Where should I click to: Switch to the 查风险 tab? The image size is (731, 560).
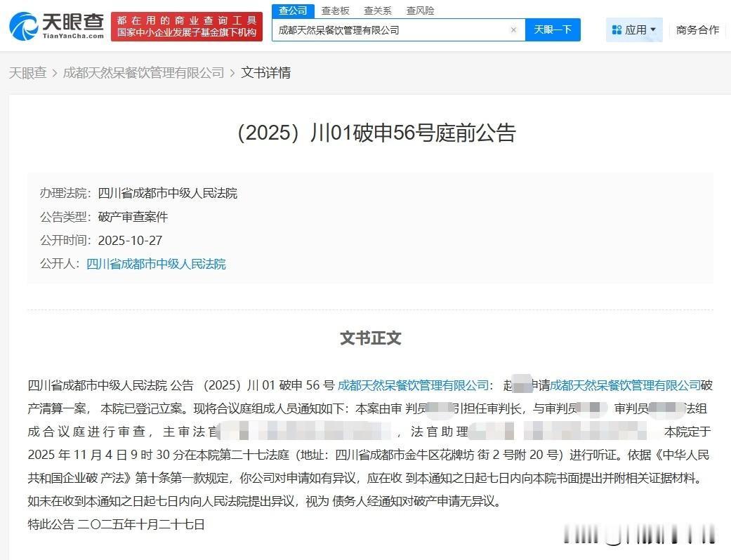pos(420,11)
